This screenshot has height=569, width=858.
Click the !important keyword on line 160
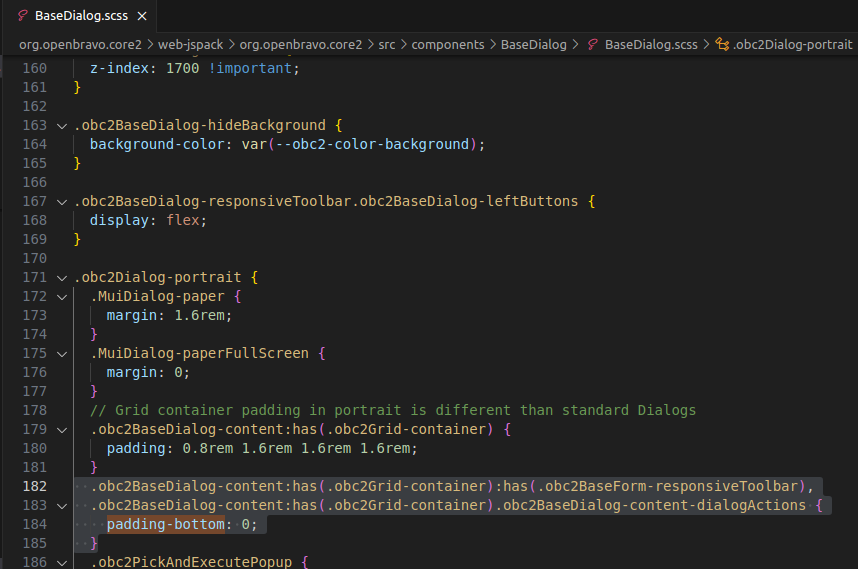click(250, 68)
